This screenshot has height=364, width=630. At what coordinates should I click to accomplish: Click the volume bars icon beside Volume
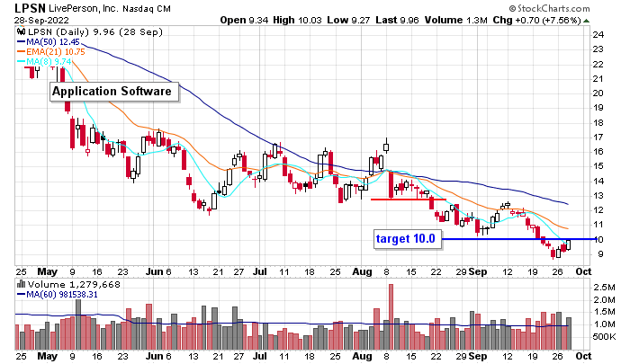point(21,285)
